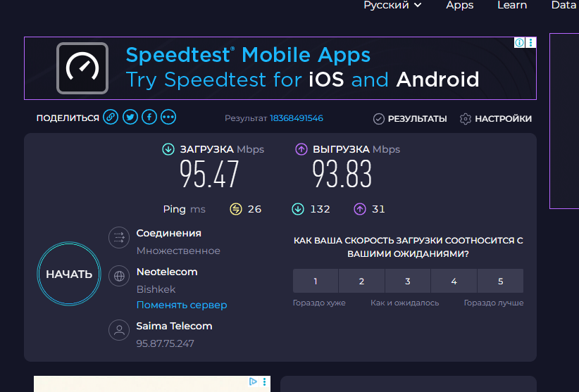The image size is (579, 392).
Task: Rate speed as 2
Action: (361, 281)
